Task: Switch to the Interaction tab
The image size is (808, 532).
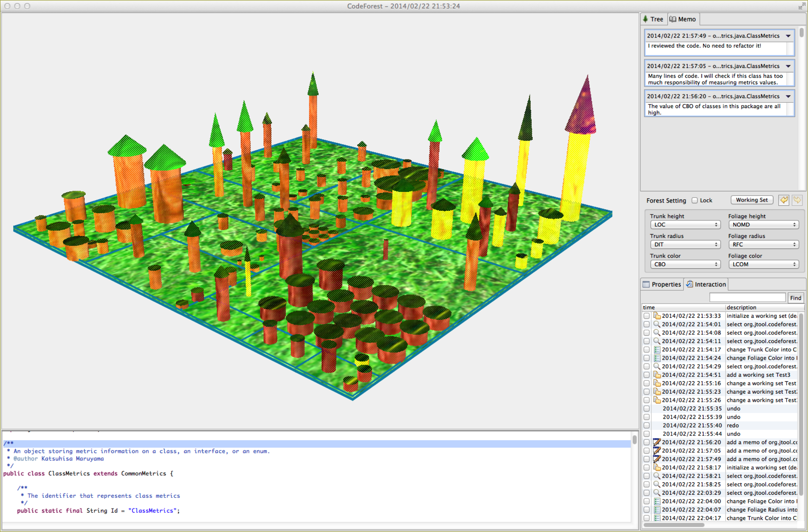Action: pos(706,285)
